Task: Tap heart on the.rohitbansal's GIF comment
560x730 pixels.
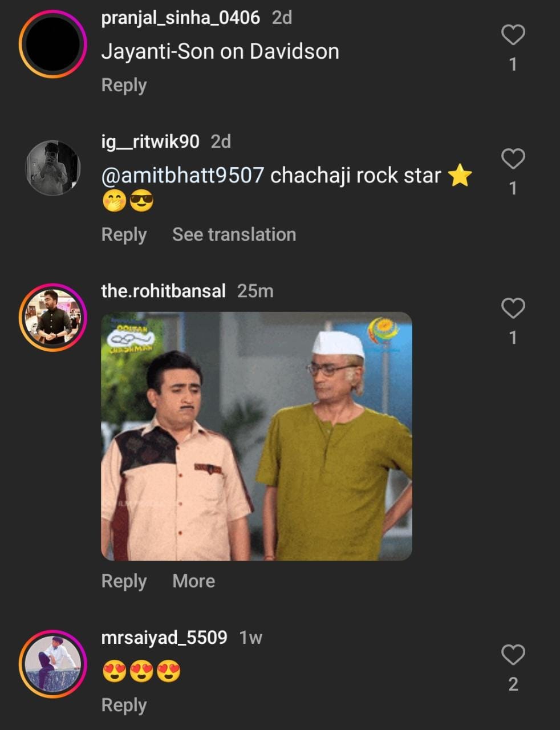Action: pyautogui.click(x=513, y=308)
